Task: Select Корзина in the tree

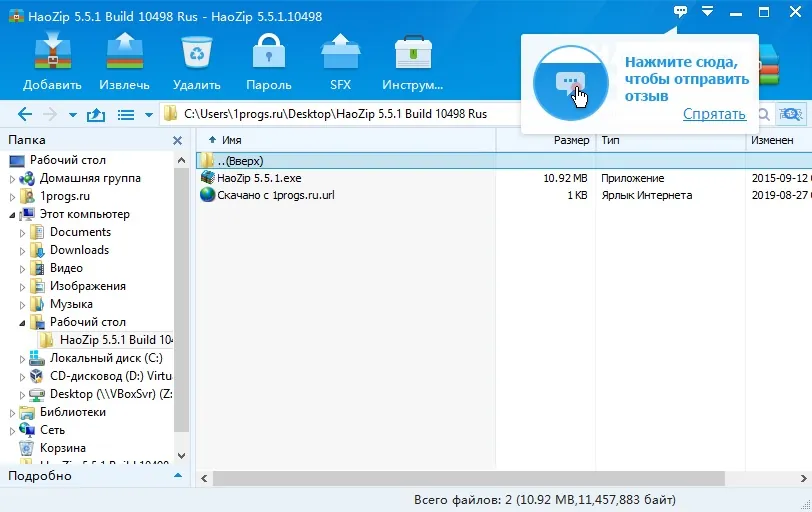Action: [x=63, y=448]
